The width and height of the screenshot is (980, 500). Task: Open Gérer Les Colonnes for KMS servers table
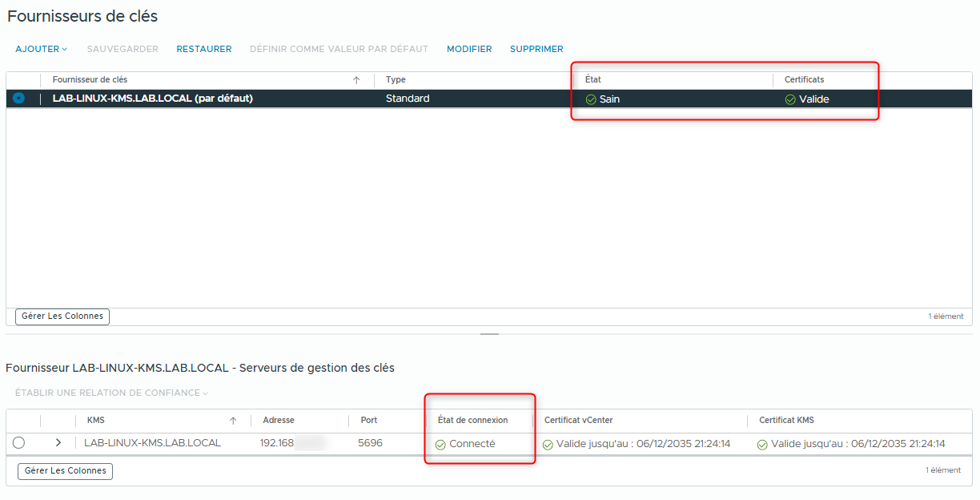click(x=64, y=471)
